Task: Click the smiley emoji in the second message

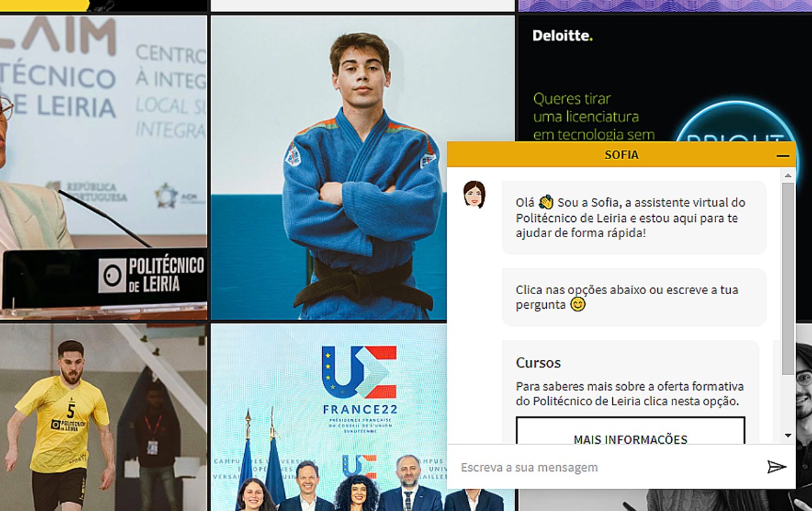Action: (x=577, y=304)
